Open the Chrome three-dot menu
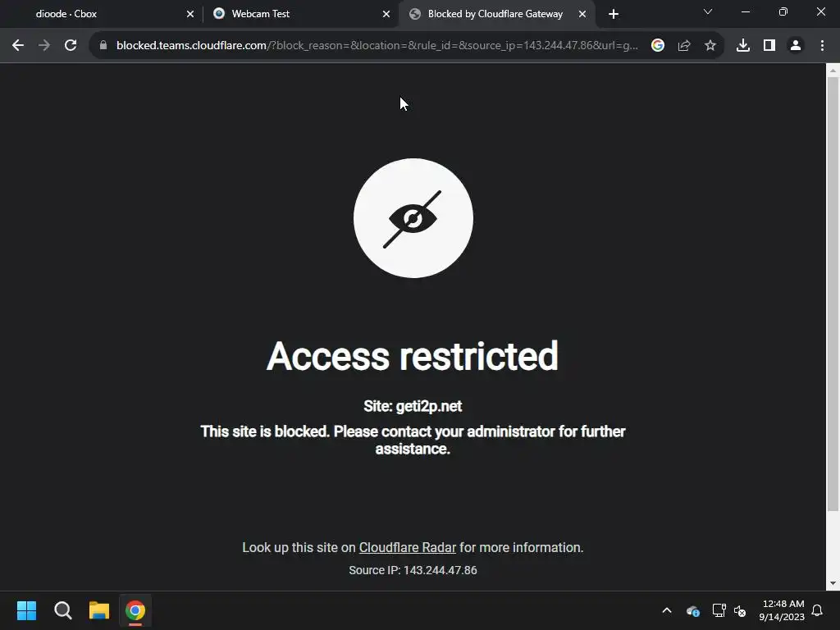 [x=822, y=46]
